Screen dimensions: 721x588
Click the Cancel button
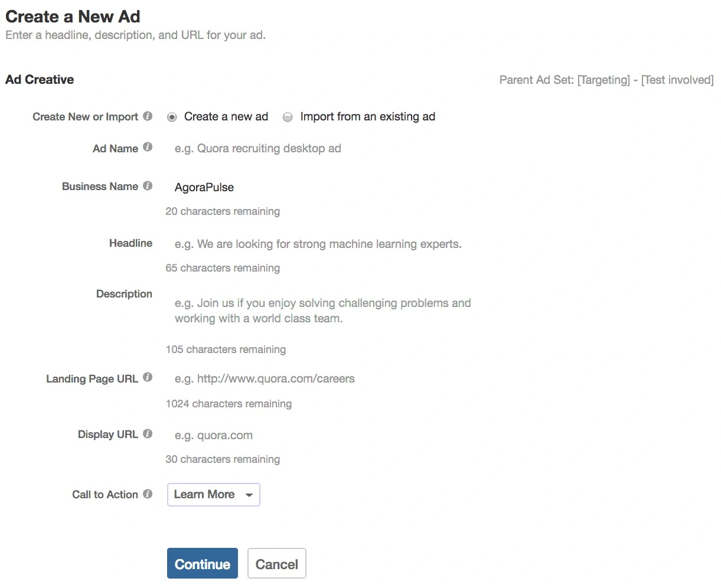(276, 563)
